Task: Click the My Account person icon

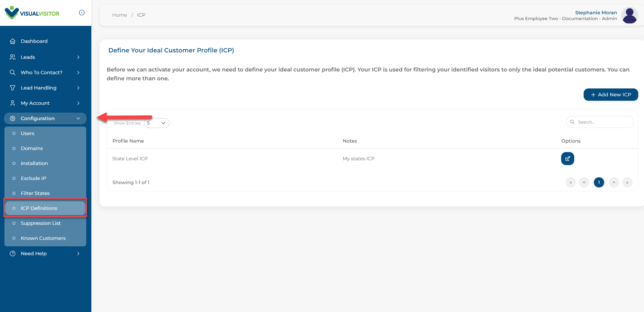Action: click(13, 103)
